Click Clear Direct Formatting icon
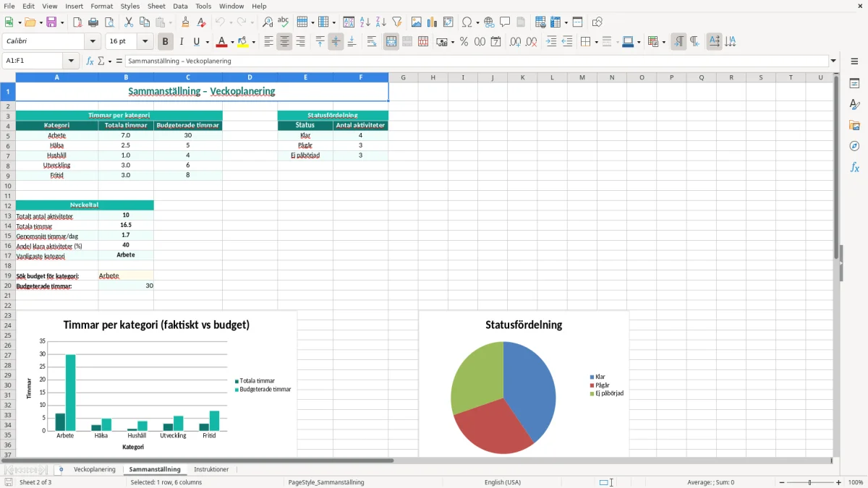This screenshot has height=488, width=868. click(x=201, y=22)
